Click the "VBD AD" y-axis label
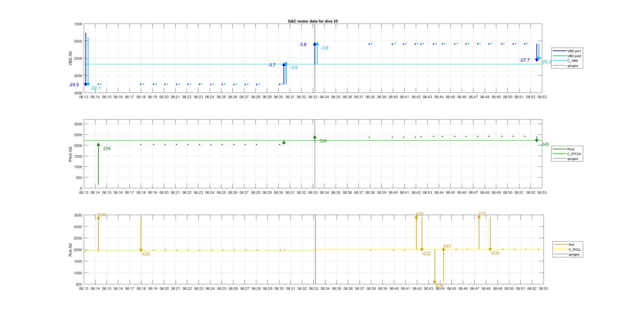The image size is (644, 319). (x=71, y=58)
